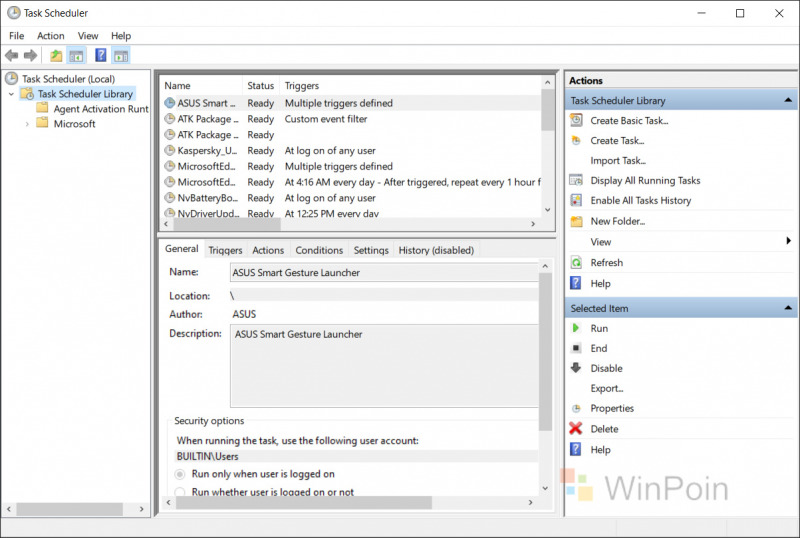Image resolution: width=800 pixels, height=538 pixels.
Task: Click the task list scroll down arrow
Action: [547, 210]
